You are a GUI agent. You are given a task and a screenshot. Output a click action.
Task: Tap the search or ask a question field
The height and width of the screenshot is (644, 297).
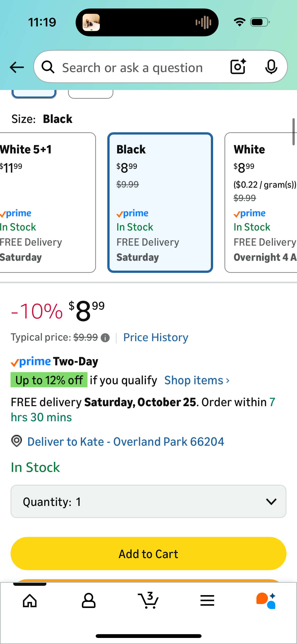141,68
